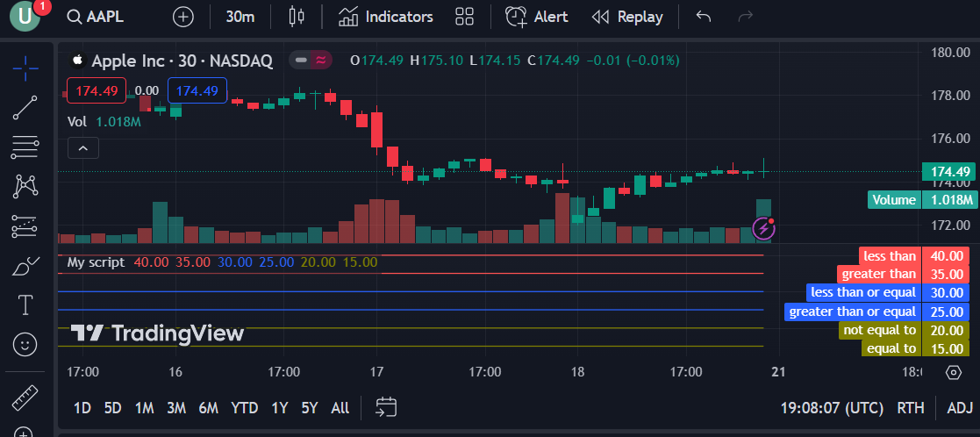Add a symbol to compare with plus icon
Screen dimensions: 980x437
pos(183,17)
